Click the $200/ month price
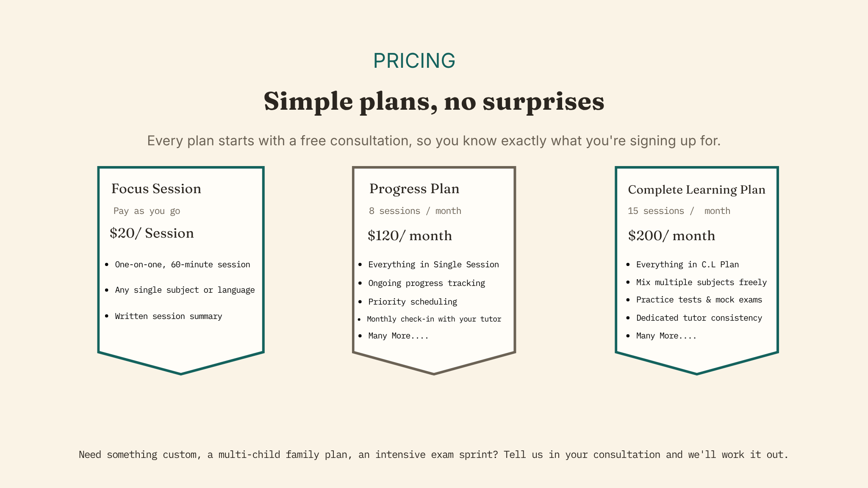This screenshot has height=488, width=868. click(671, 236)
